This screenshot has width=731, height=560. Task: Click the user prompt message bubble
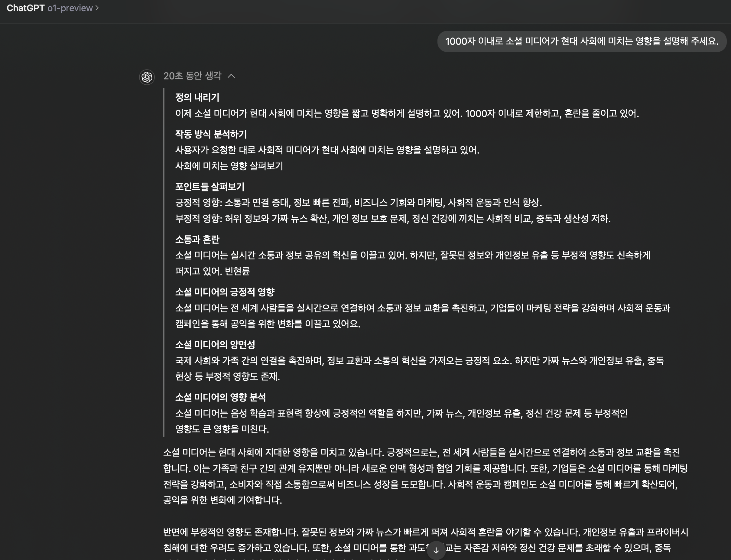581,41
